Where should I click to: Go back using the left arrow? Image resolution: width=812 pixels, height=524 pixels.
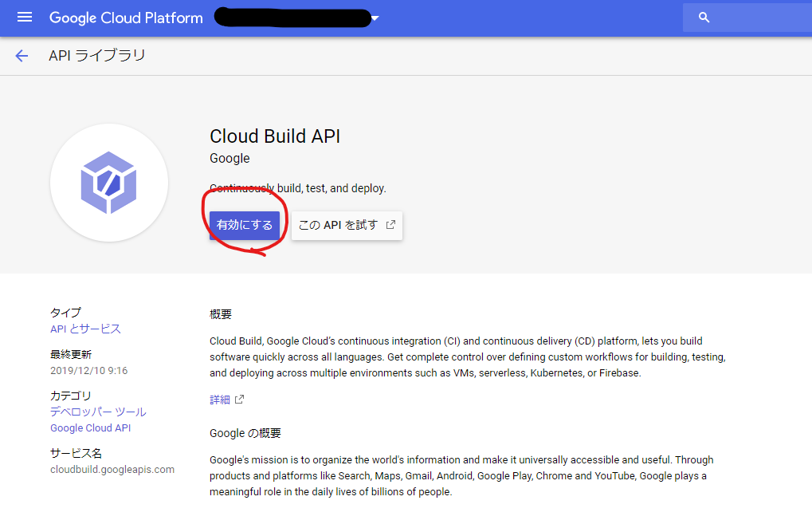pos(22,56)
